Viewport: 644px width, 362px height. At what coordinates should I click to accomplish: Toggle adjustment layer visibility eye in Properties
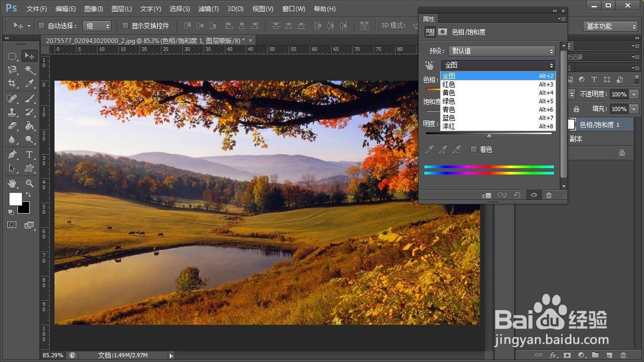click(533, 195)
